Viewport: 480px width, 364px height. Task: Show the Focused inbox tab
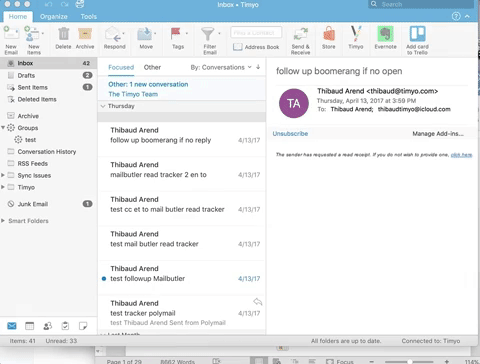121,67
